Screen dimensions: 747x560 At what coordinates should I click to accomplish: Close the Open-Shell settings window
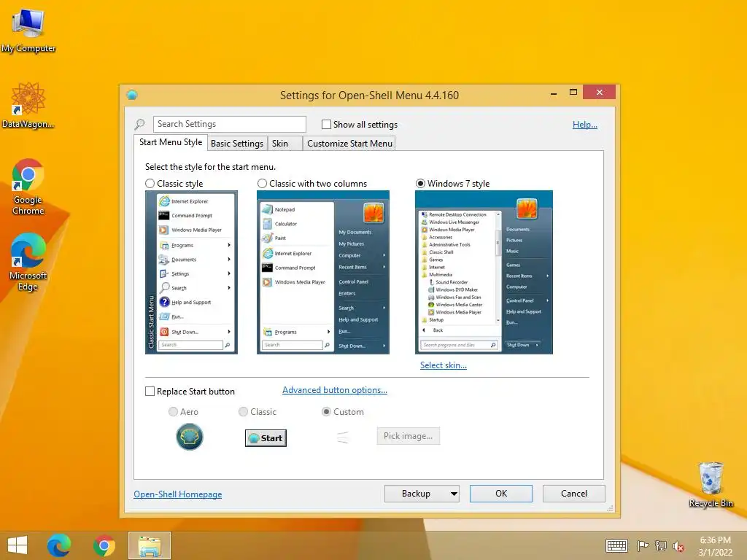(600, 93)
